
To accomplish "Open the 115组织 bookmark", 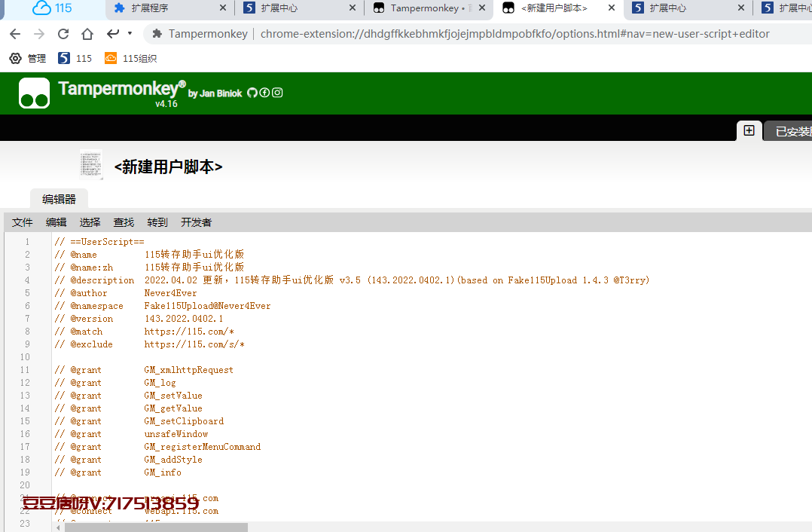I will click(131, 58).
